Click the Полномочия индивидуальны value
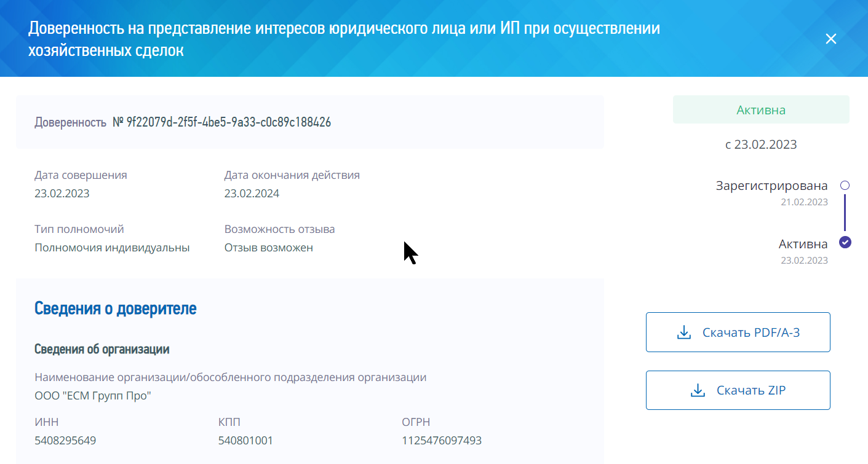This screenshot has height=464, width=868. tap(112, 248)
